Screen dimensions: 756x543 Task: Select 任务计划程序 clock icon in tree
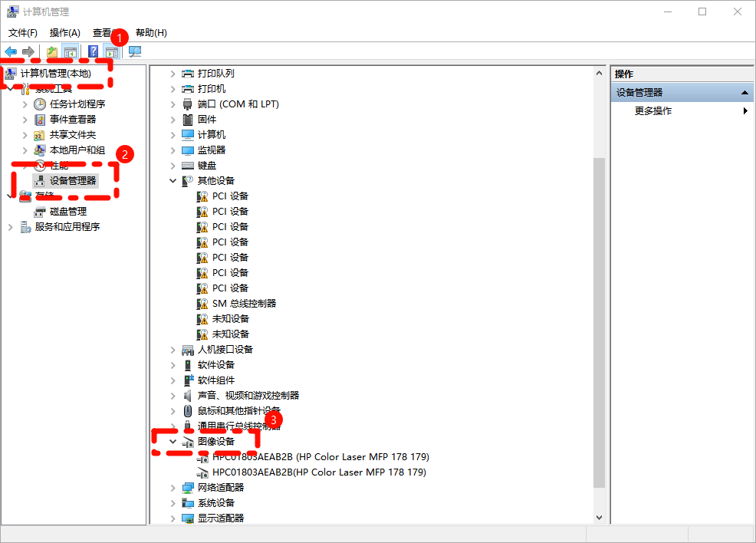(40, 104)
